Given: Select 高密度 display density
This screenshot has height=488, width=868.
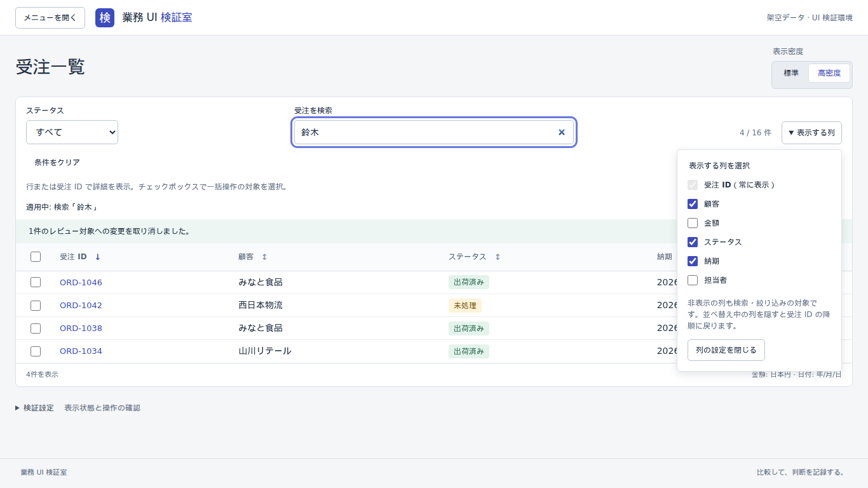Looking at the screenshot, I should pos(829,73).
